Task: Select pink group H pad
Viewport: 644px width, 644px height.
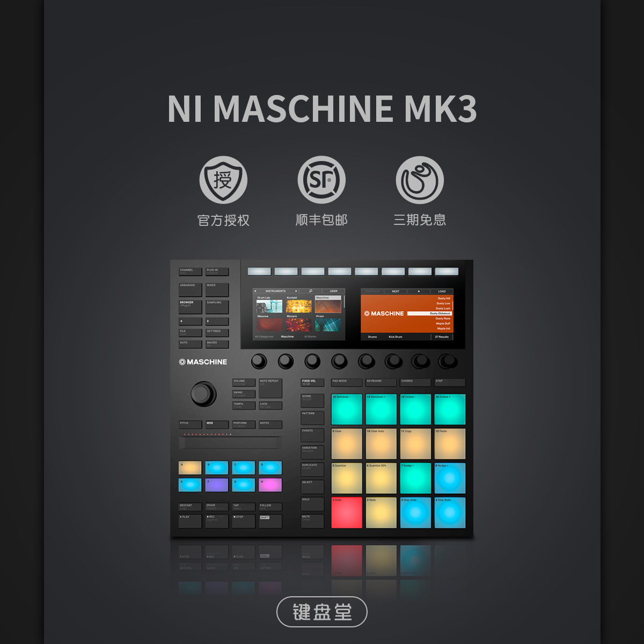Action: coord(270,485)
